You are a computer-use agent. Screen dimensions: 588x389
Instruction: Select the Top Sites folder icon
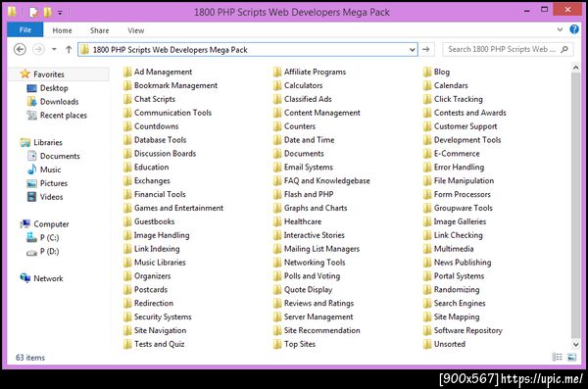277,344
